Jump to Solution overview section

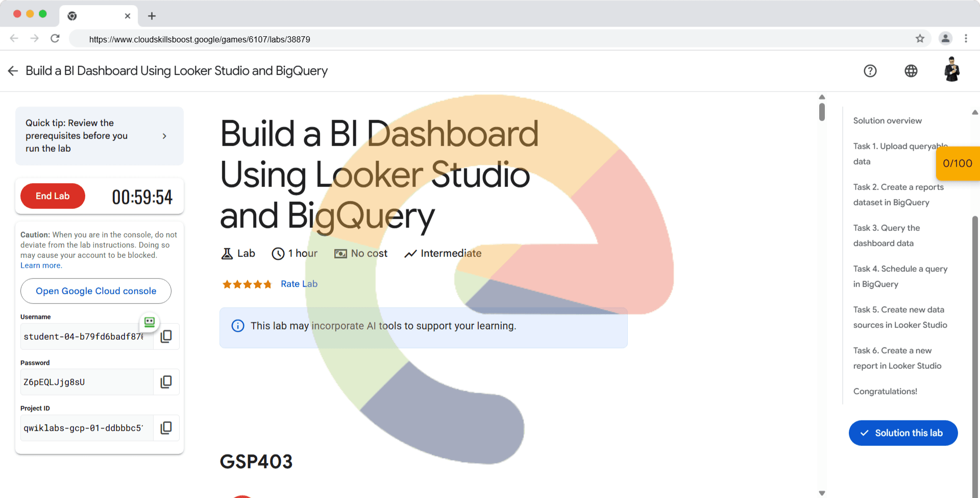(x=887, y=121)
